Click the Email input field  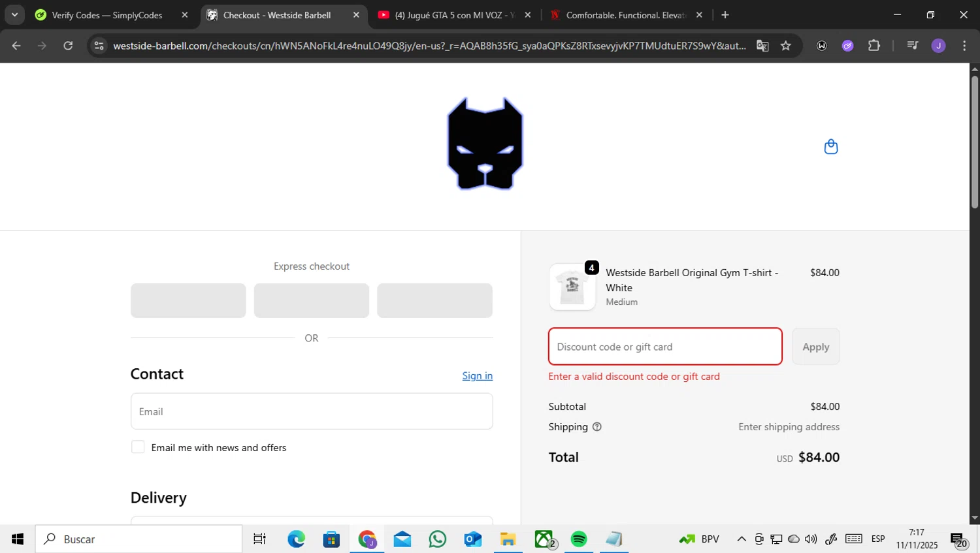(x=312, y=411)
